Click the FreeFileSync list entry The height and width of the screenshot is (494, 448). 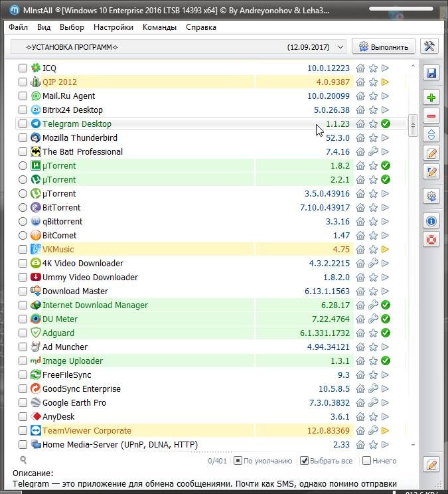pos(67,375)
